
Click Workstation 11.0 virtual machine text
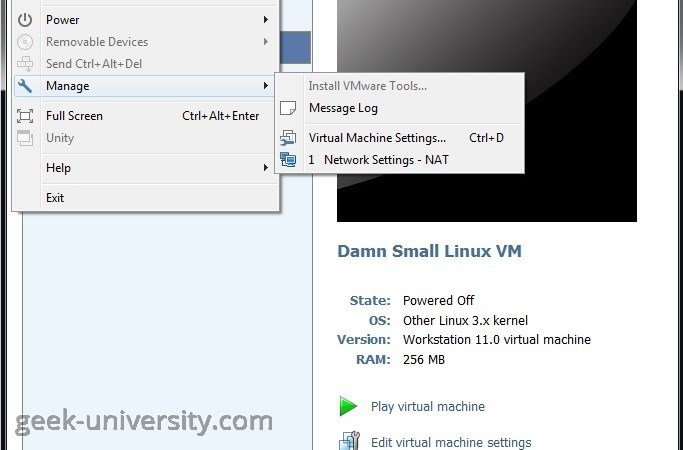click(497, 339)
